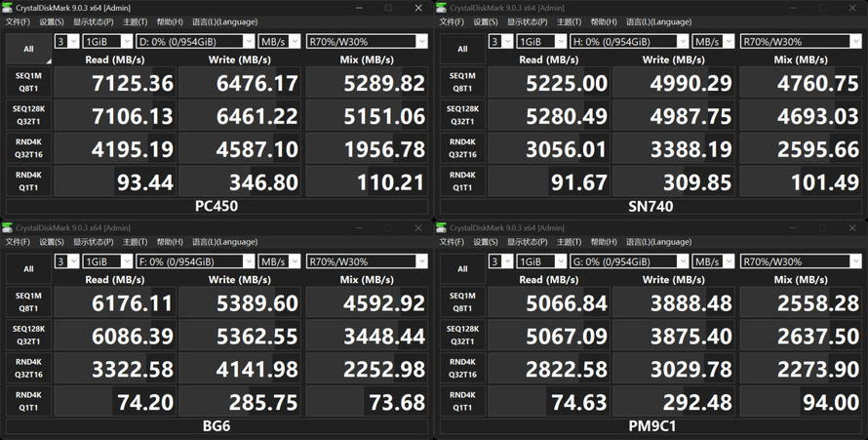Click the BG6 comment field

[x=217, y=426]
